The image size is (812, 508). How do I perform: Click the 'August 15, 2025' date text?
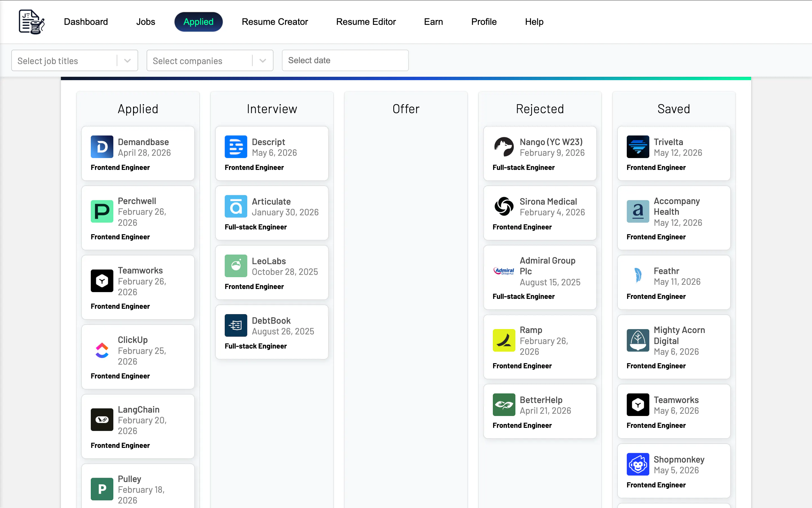coord(550,282)
